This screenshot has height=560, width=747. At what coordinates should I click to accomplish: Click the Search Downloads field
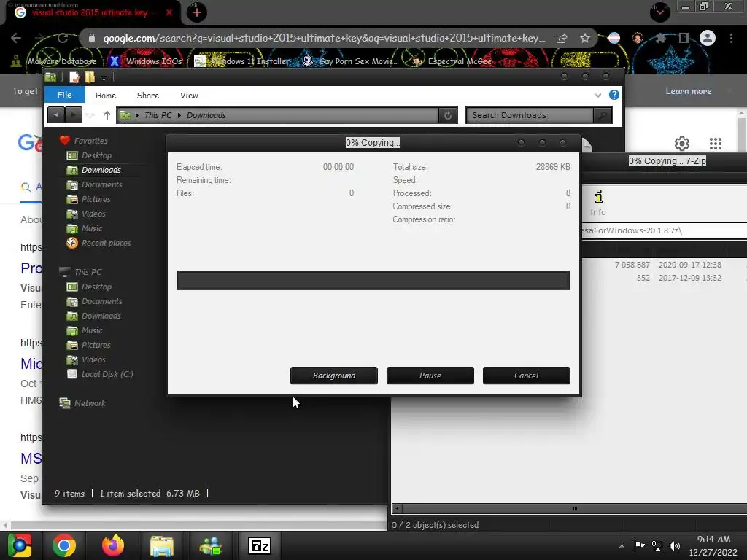(x=530, y=115)
